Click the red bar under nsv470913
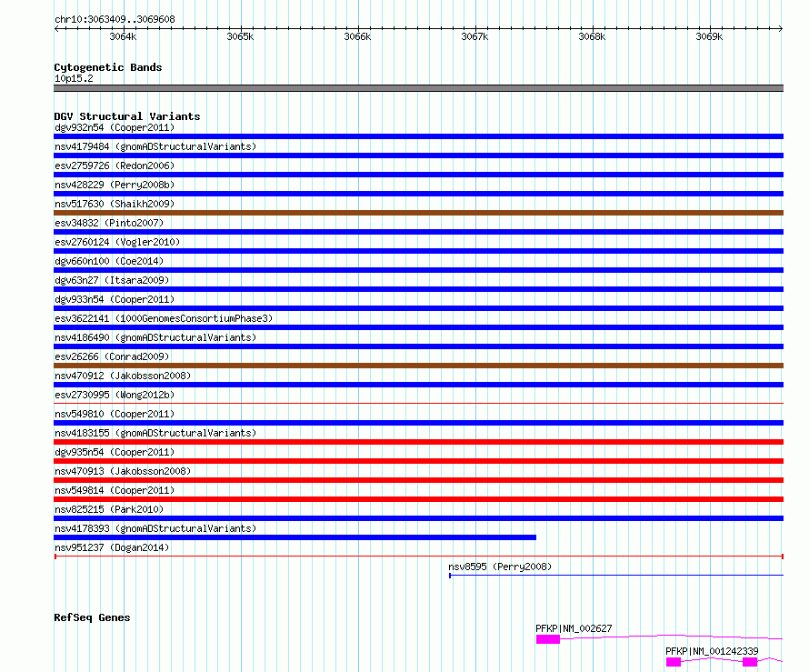 [x=418, y=480]
